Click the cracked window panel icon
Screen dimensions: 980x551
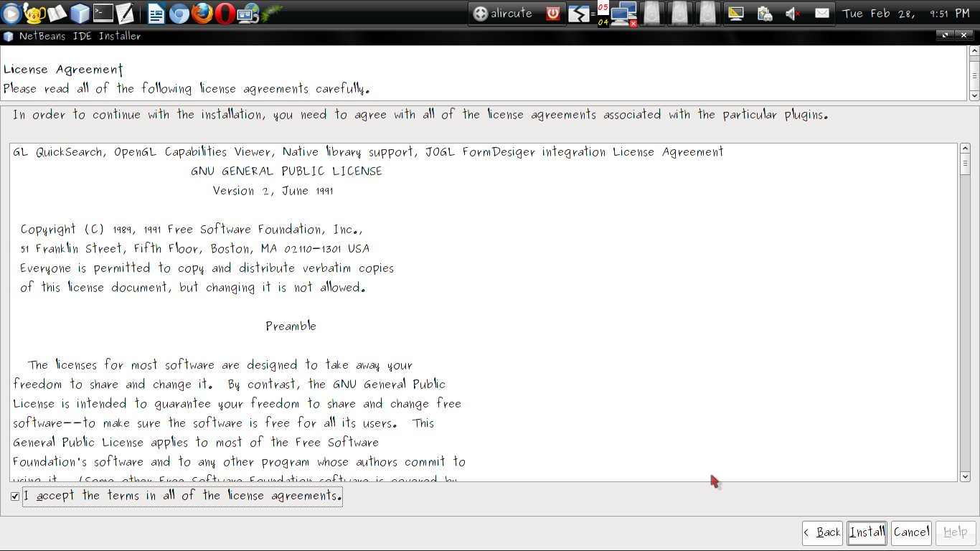click(580, 13)
